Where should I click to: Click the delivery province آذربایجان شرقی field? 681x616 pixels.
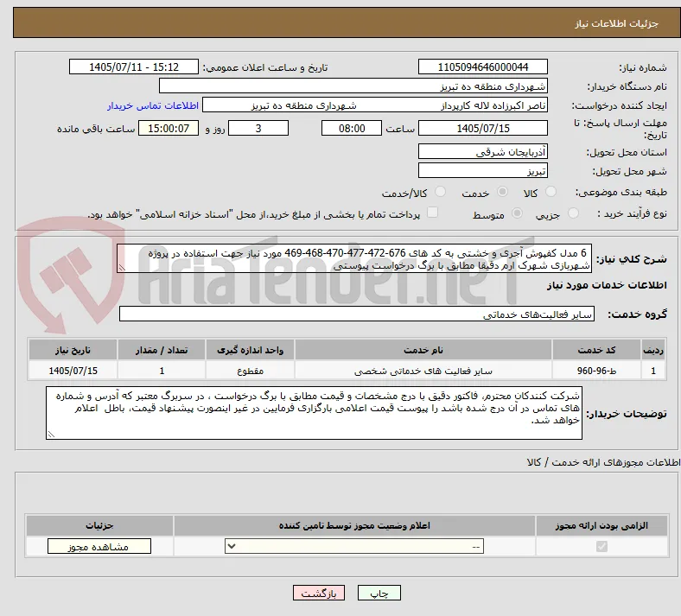[x=482, y=151]
